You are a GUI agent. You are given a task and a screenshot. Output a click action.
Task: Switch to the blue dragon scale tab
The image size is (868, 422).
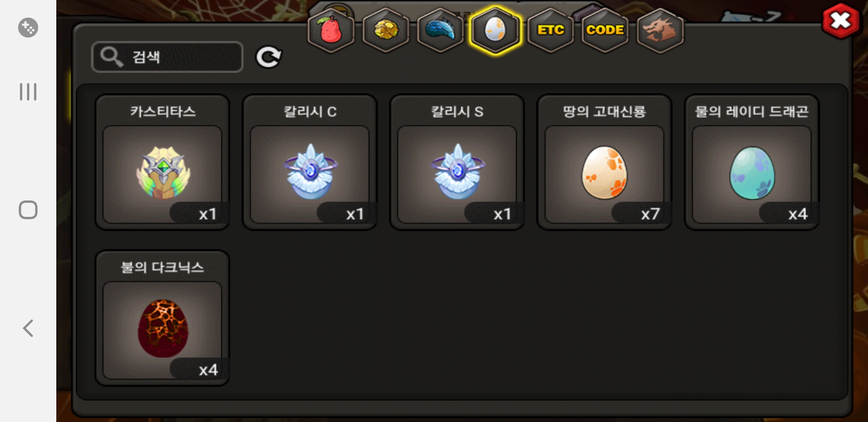pos(441,30)
